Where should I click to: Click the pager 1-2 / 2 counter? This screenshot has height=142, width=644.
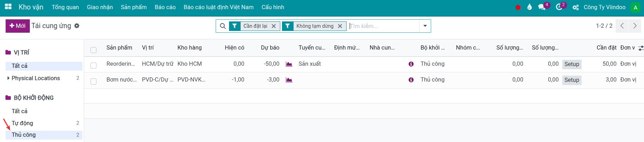coord(604,26)
